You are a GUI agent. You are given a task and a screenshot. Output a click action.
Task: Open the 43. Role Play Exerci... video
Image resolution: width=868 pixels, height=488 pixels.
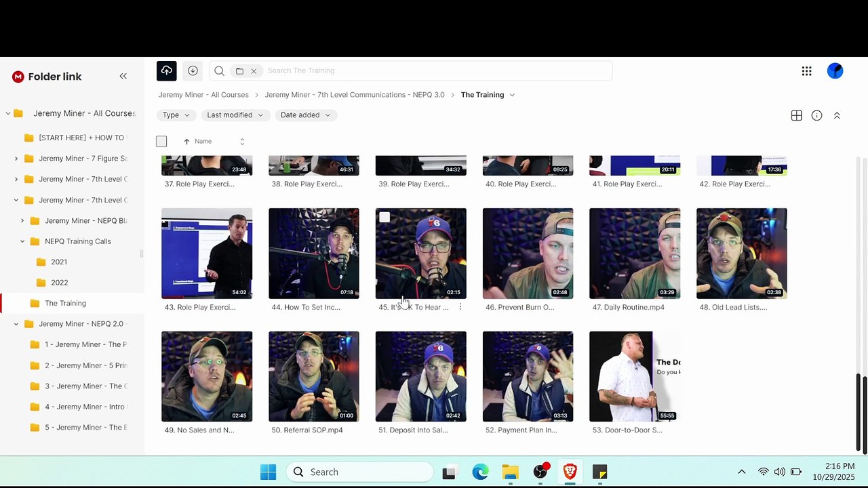(x=207, y=253)
